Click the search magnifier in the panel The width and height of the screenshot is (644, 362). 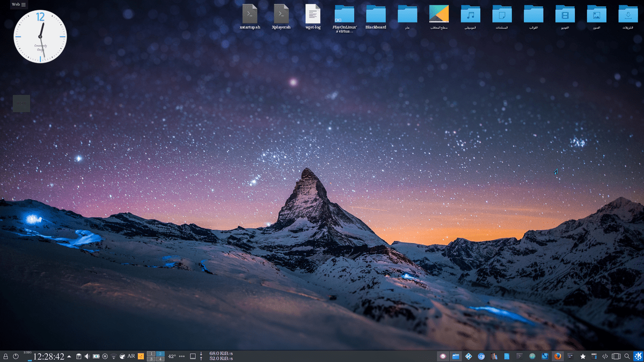[627, 356]
